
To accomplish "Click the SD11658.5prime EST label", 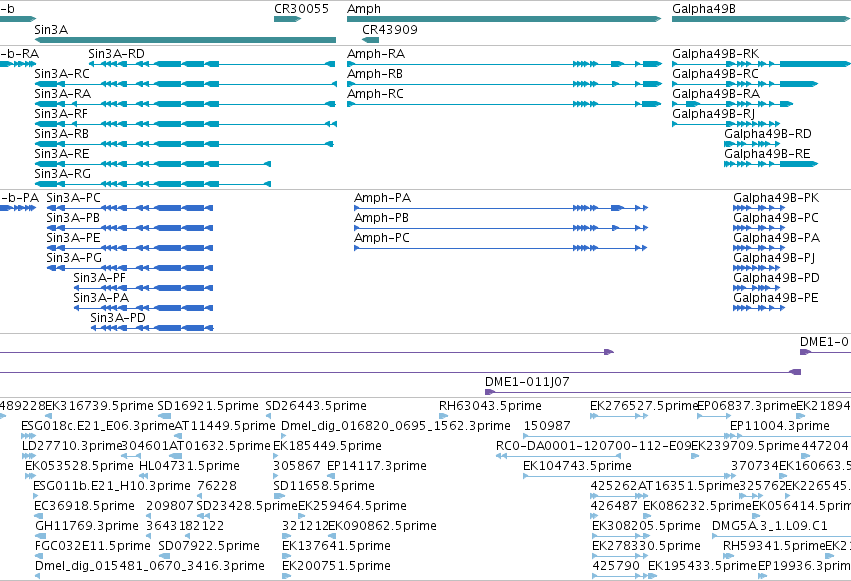I will click(324, 486).
